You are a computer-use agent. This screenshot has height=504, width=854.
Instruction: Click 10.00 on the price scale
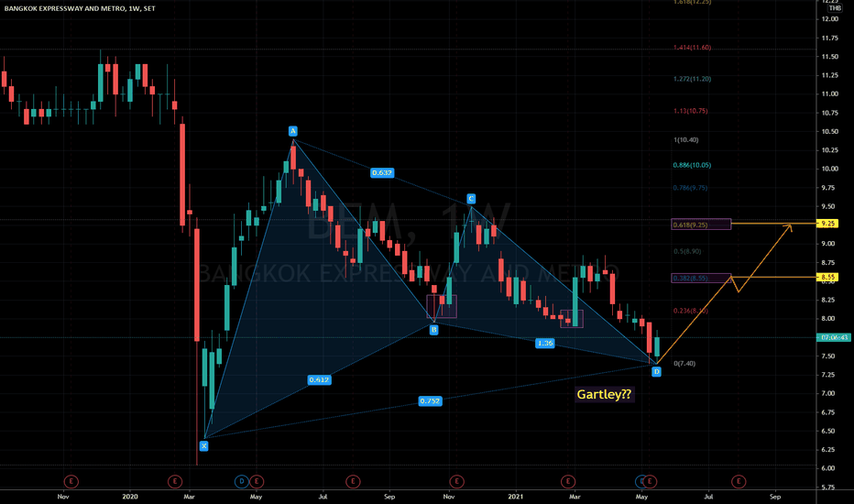830,169
